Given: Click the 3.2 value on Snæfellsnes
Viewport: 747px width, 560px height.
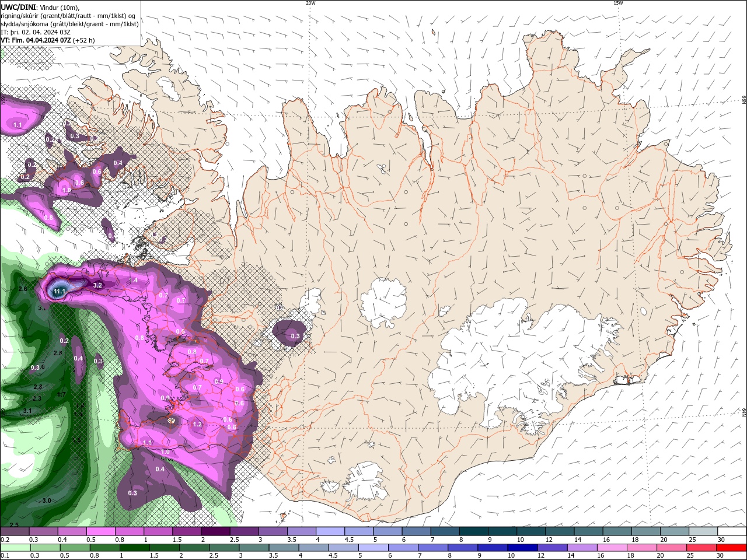Looking at the screenshot, I should (97, 285).
